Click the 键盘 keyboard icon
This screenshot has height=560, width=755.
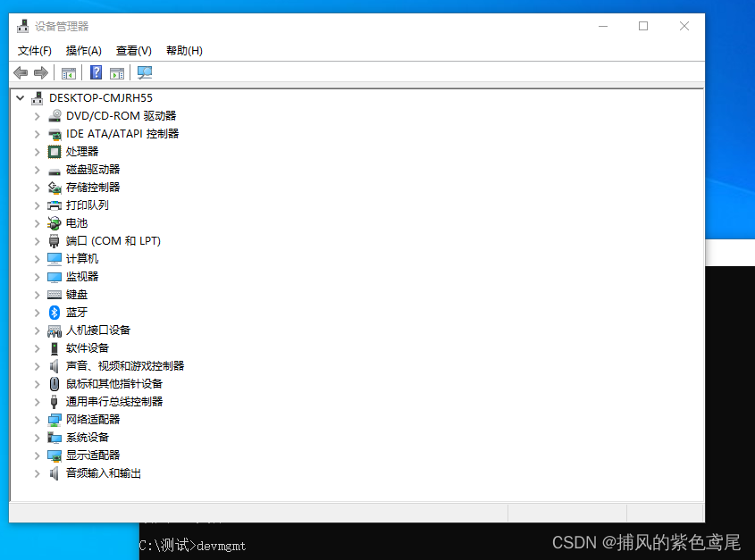tap(55, 295)
